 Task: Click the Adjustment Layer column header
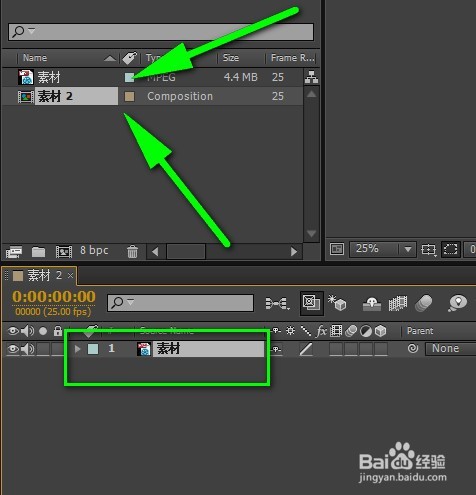(x=366, y=331)
